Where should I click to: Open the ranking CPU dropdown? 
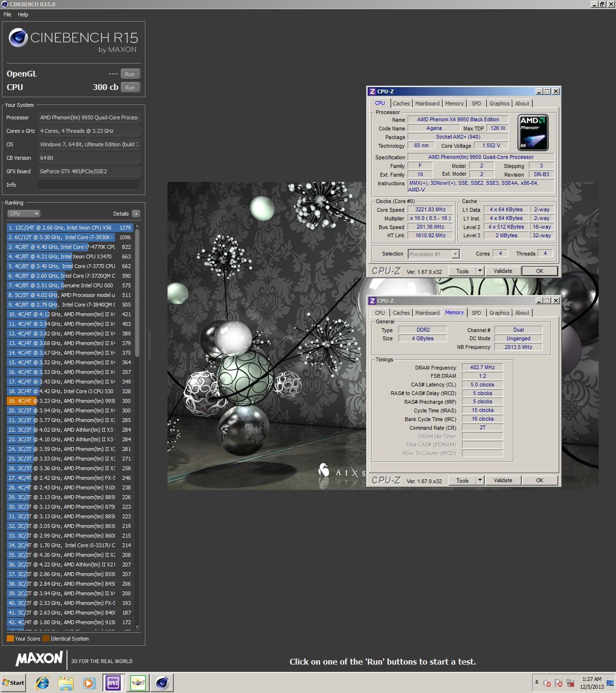click(x=24, y=214)
